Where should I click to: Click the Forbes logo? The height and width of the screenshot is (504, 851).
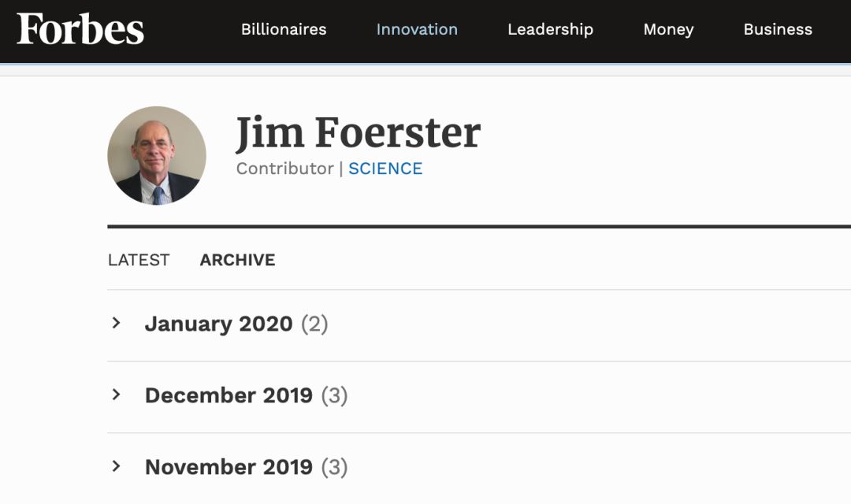click(x=80, y=29)
